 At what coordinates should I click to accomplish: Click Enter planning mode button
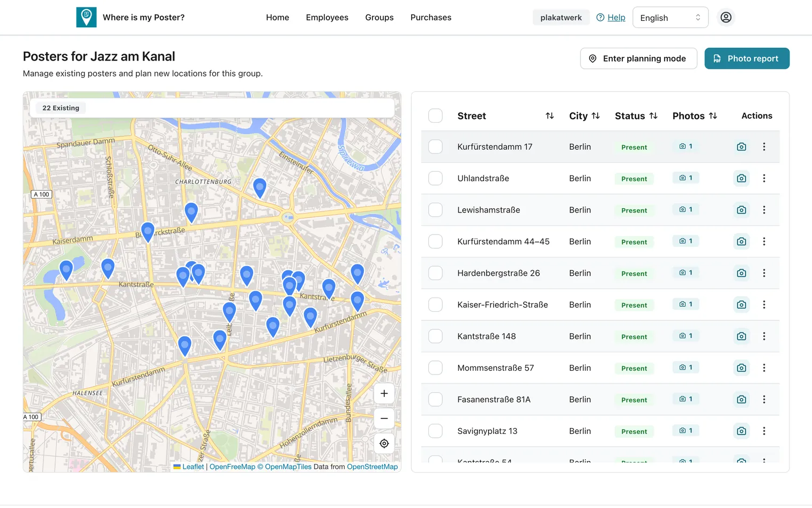pyautogui.click(x=638, y=58)
